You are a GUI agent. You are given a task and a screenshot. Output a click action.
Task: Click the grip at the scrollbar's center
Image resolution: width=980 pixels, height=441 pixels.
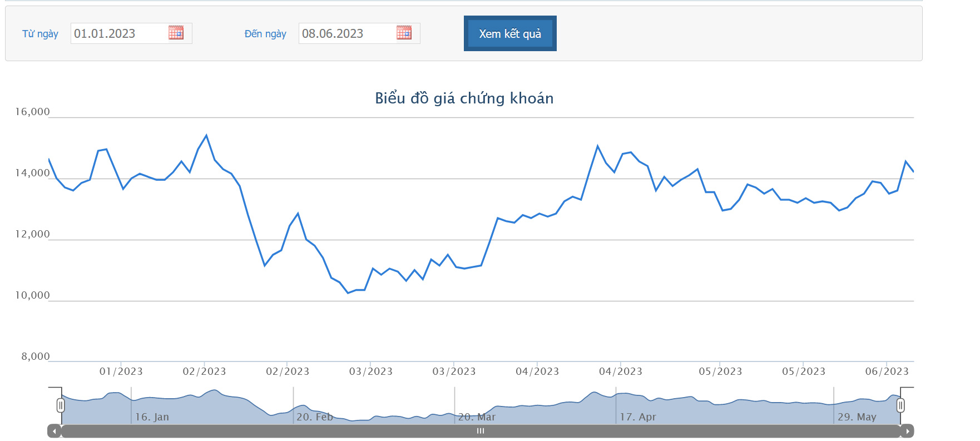click(481, 431)
